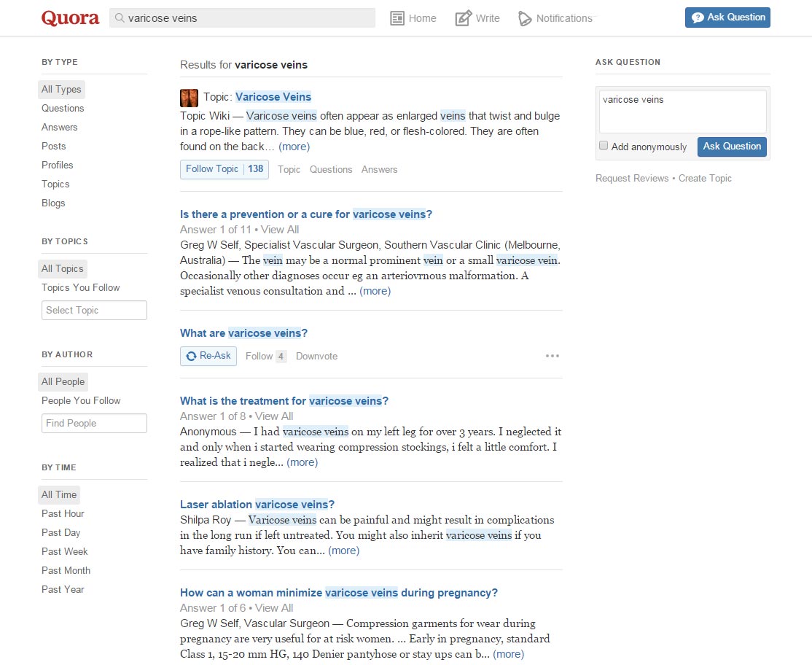Select Topics You Follow filter
The image size is (812, 665).
tap(81, 287)
